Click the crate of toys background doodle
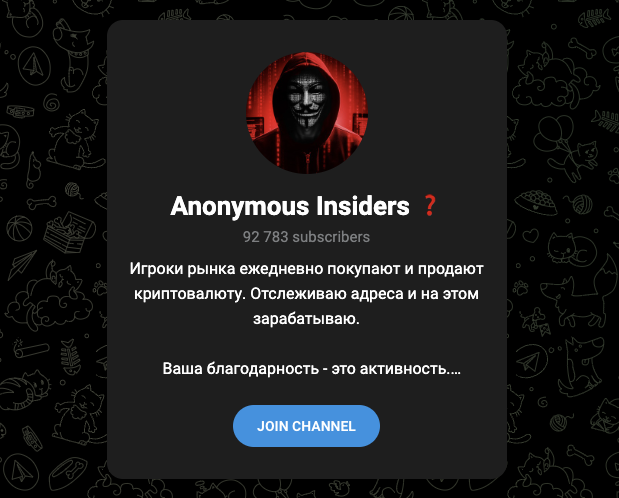Image resolution: width=619 pixels, height=498 pixels. pos(68,233)
